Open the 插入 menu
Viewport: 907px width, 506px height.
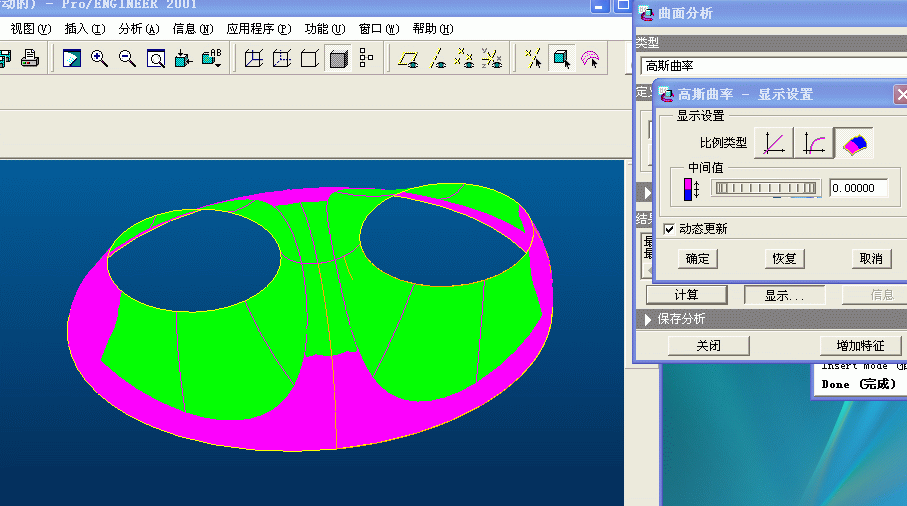point(85,29)
